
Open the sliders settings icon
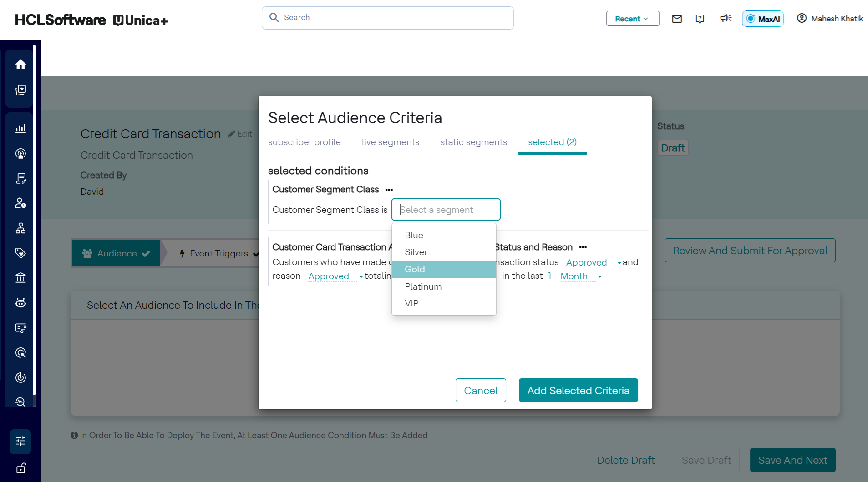(x=20, y=441)
